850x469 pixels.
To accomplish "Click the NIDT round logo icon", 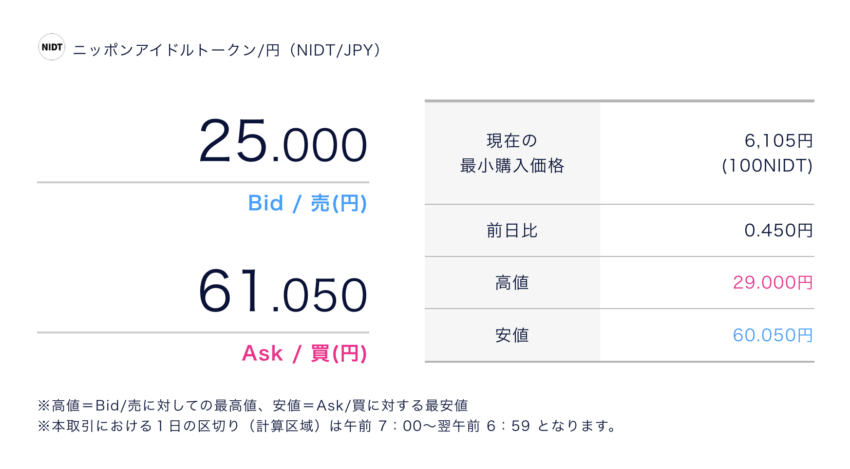I will point(51,47).
